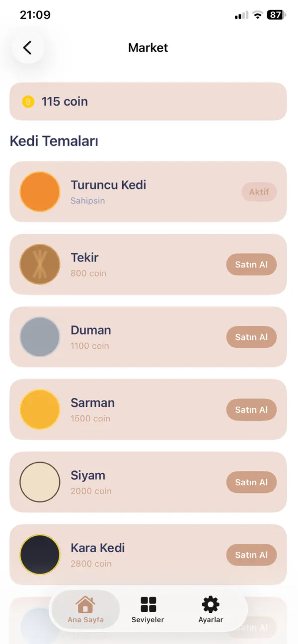Open Seviyeler grid icon
298x644 pixels.
click(148, 605)
